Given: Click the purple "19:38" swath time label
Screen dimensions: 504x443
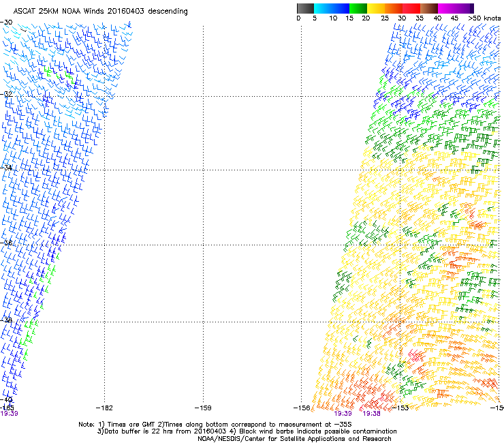Looking at the screenshot, I should coord(372,414).
